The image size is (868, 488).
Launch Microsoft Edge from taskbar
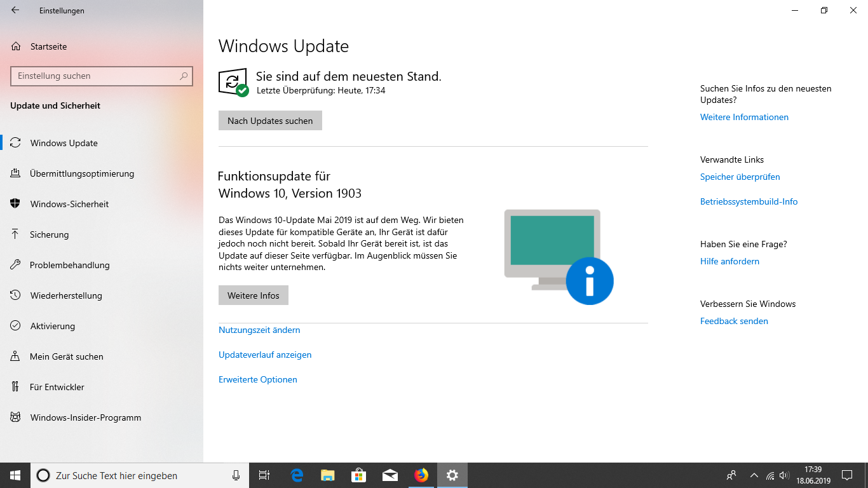pos(297,475)
